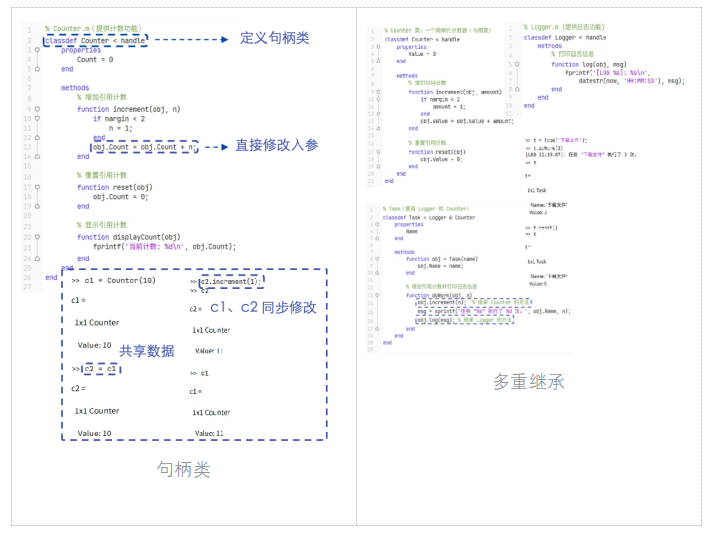
Task: Click the dashed-boxed 'c2 = c1' command
Action: point(101,369)
